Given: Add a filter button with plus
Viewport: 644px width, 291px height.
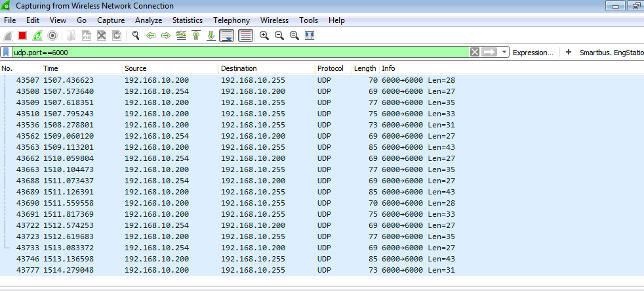Looking at the screenshot, I should pyautogui.click(x=569, y=53).
